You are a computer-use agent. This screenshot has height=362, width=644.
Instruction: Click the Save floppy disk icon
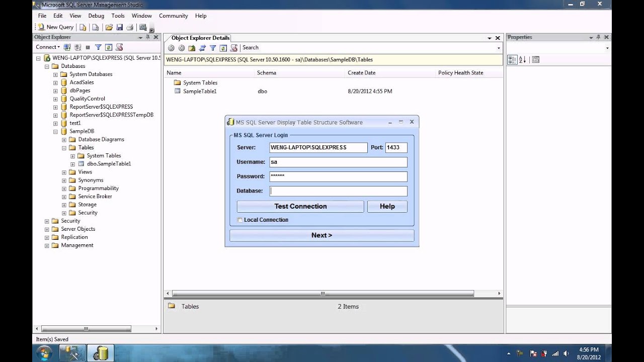pos(120,27)
